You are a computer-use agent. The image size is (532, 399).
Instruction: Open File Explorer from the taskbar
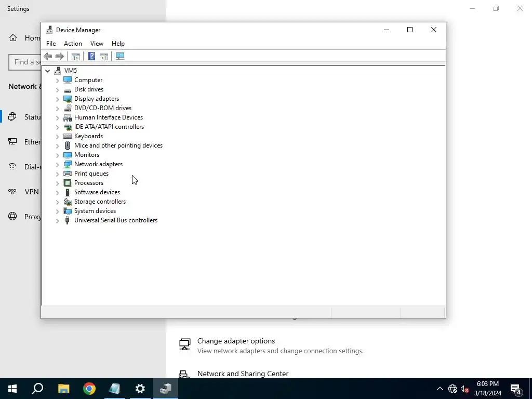coord(64,389)
